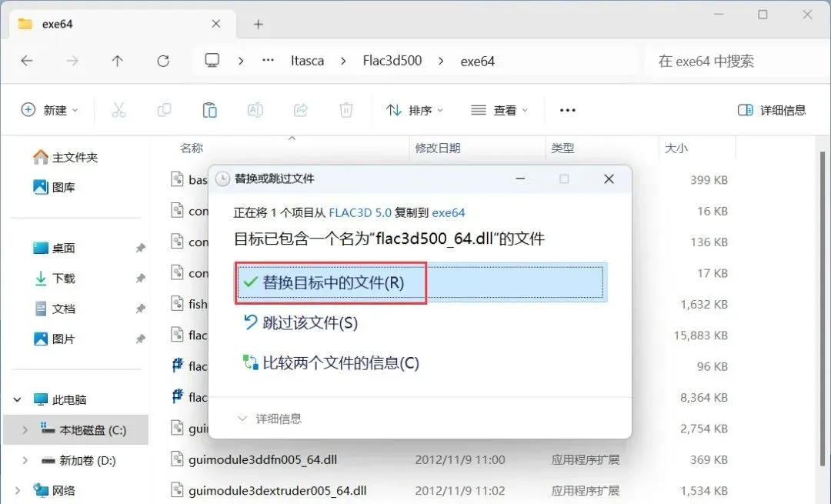831x504 pixels.
Task: Refresh the exe64 folder view
Action: (x=163, y=61)
